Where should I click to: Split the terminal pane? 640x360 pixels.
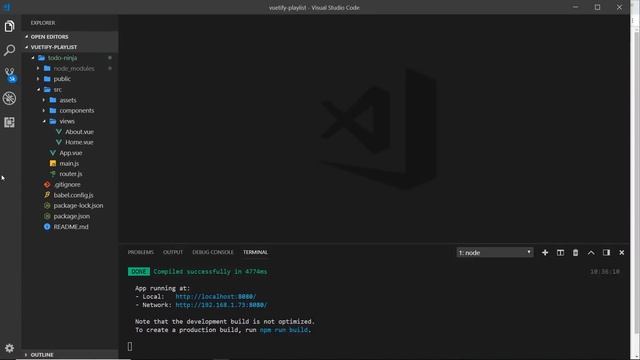click(x=560, y=253)
